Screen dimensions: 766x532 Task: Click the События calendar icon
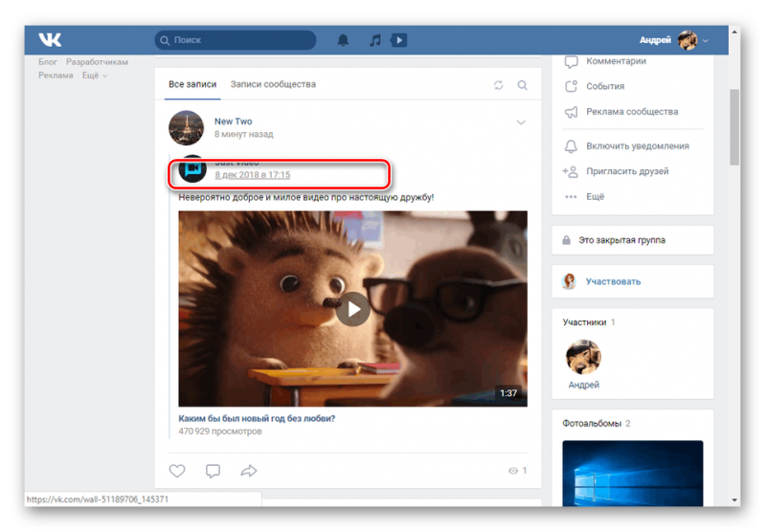[x=571, y=86]
